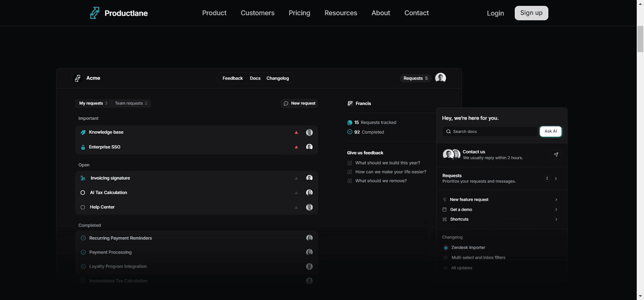Click the Zendesk importer changelog dot
Image resolution: width=644 pixels, height=300 pixels.
(446, 248)
